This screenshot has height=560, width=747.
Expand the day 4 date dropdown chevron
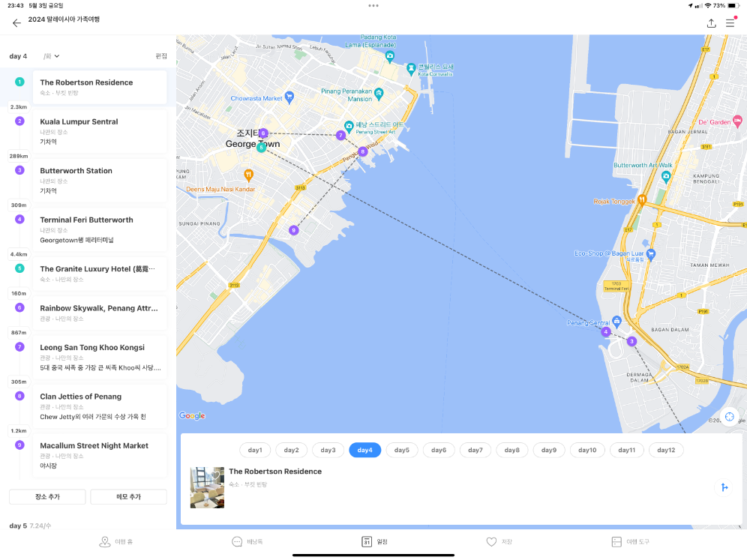[57, 56]
